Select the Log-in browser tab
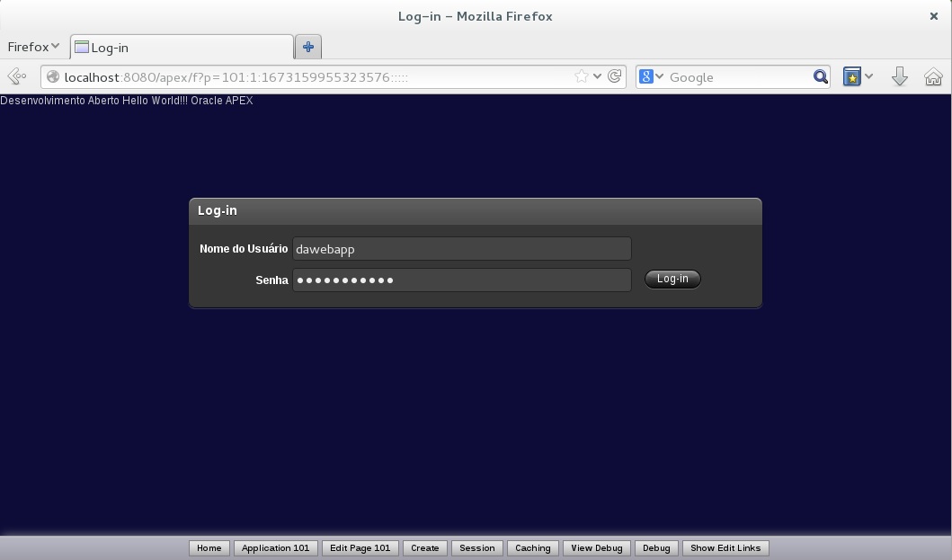The height and width of the screenshot is (560, 952). pyautogui.click(x=180, y=48)
